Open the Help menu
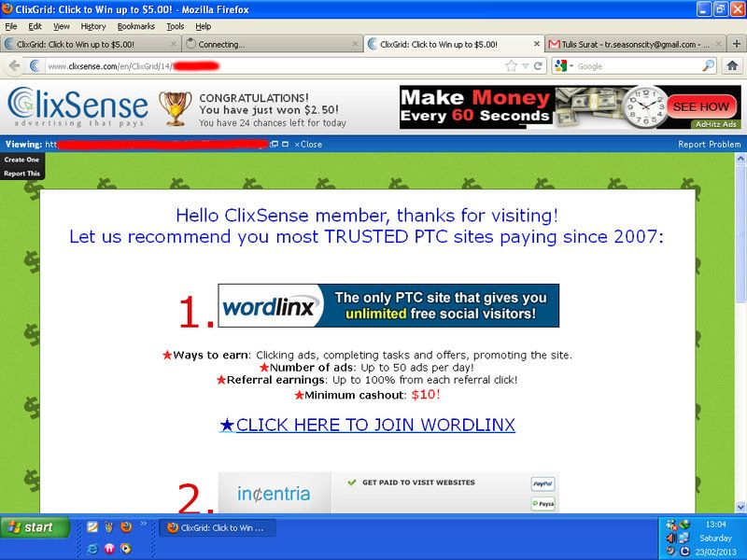This screenshot has height=560, width=747. click(204, 26)
